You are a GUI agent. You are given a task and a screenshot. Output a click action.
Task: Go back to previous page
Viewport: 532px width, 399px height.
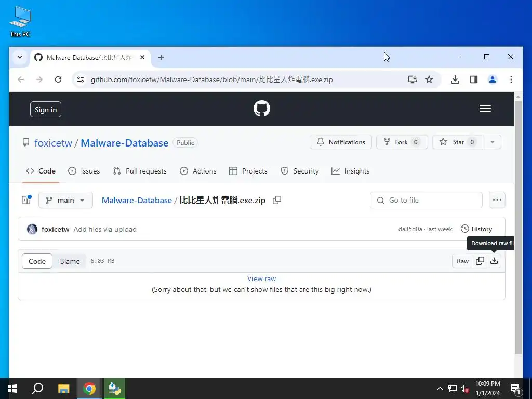21,79
